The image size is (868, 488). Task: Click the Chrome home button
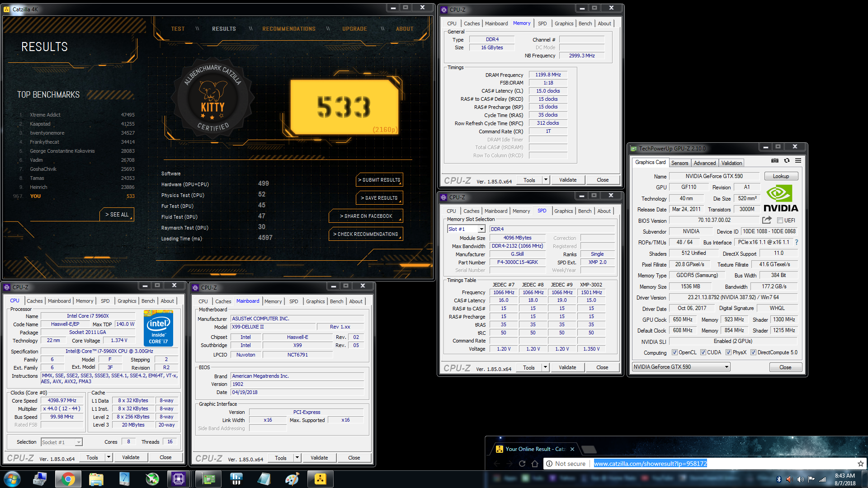tap(535, 464)
